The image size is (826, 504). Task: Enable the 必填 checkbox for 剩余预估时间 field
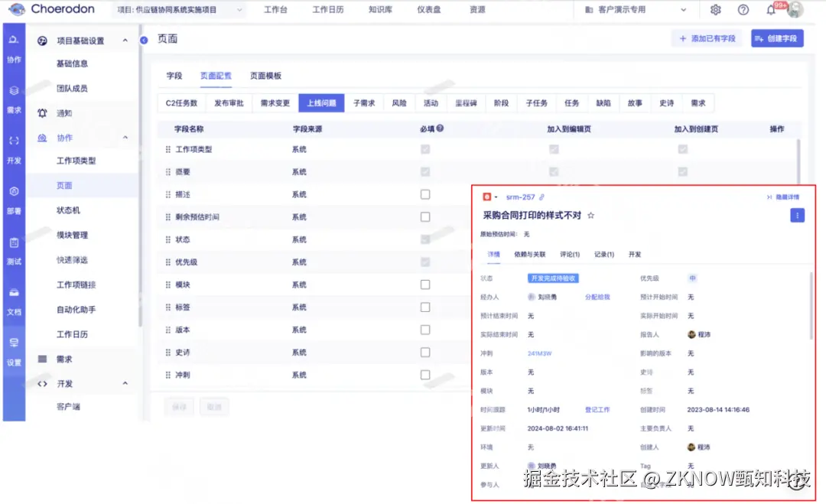(425, 217)
